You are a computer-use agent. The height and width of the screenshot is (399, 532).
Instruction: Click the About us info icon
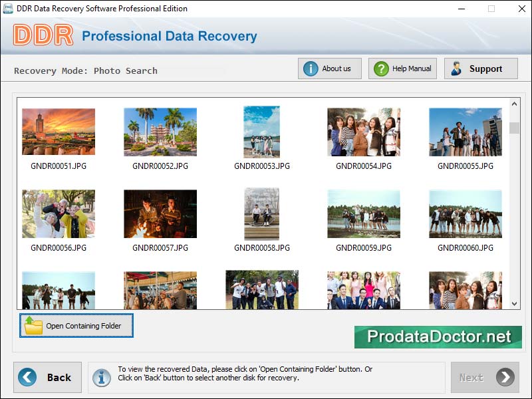(311, 68)
